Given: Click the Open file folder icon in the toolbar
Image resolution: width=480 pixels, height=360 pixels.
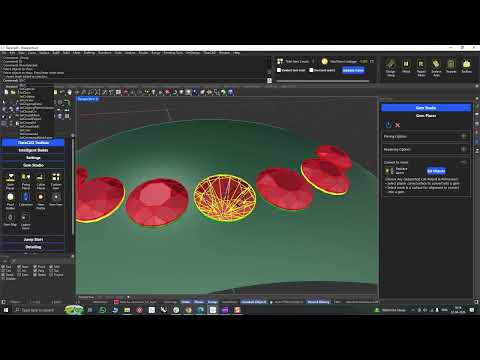Looking at the screenshot, I should pos(13,92).
